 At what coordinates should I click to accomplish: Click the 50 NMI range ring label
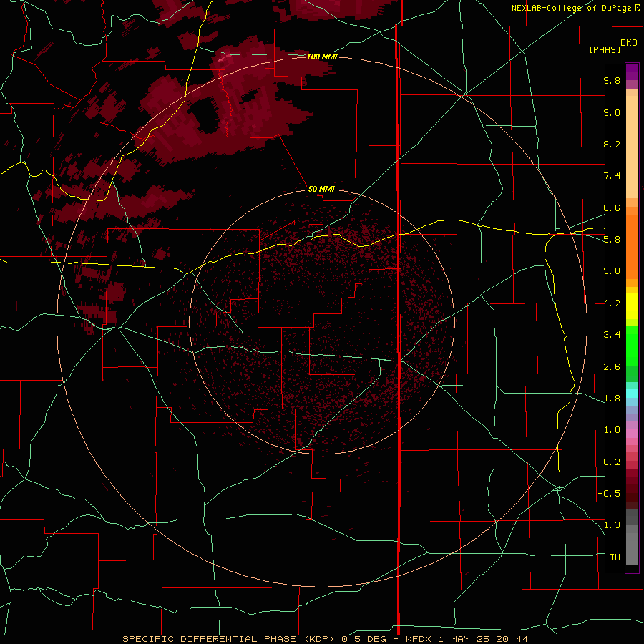pyautogui.click(x=321, y=189)
